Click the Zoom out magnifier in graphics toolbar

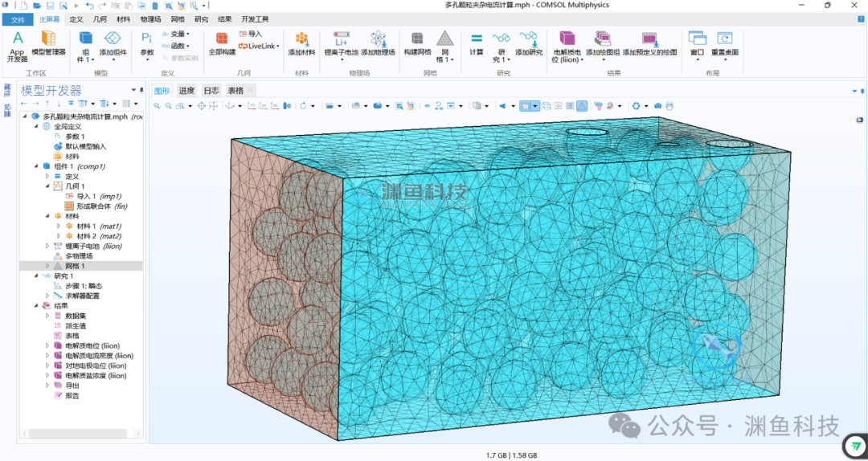[168, 106]
